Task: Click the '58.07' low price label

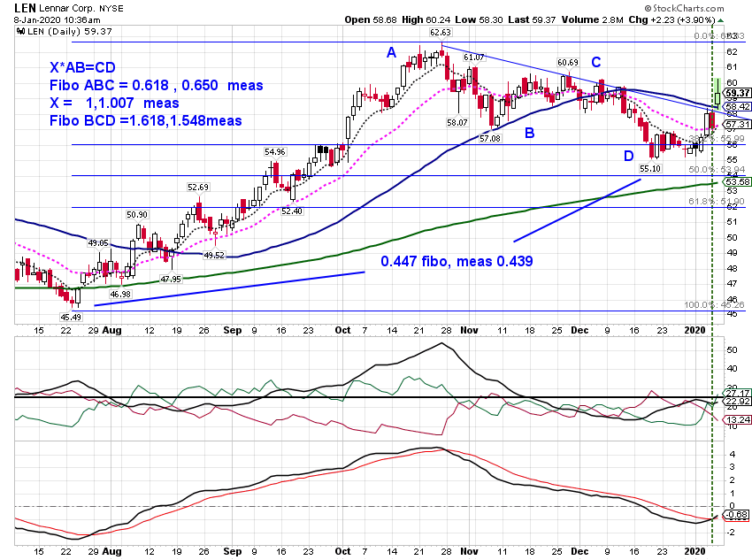Action: 457,122
